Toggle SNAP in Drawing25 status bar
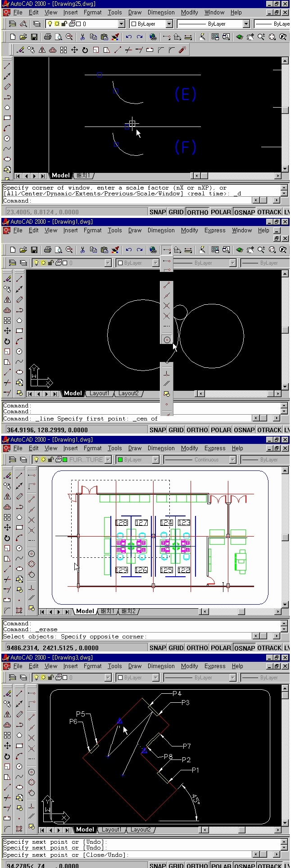The image size is (291, 868). coord(158,212)
